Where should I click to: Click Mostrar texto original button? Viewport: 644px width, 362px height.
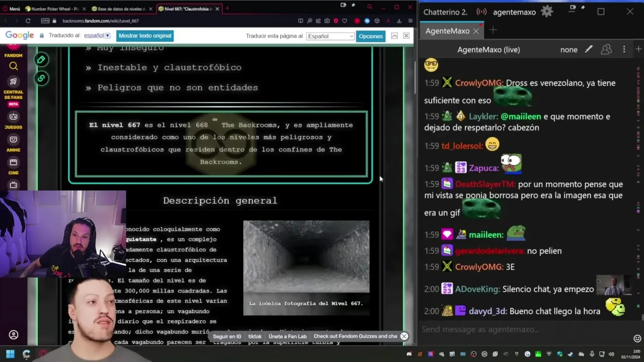(x=145, y=36)
